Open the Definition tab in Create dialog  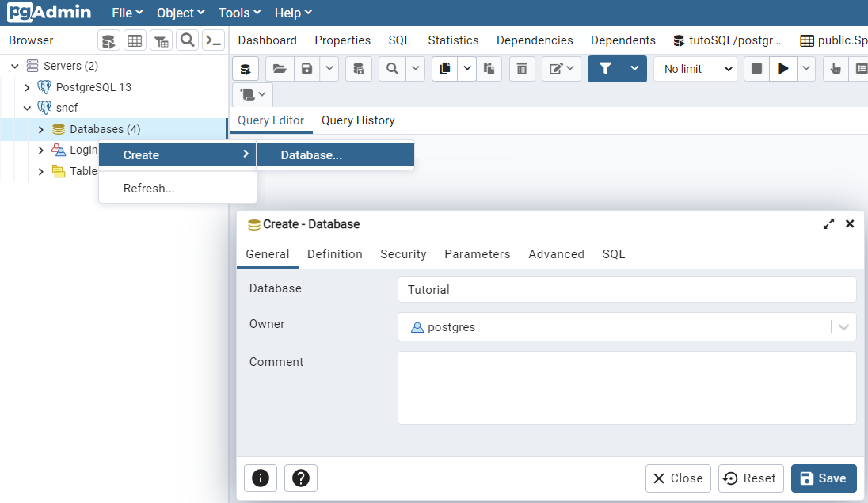click(335, 254)
